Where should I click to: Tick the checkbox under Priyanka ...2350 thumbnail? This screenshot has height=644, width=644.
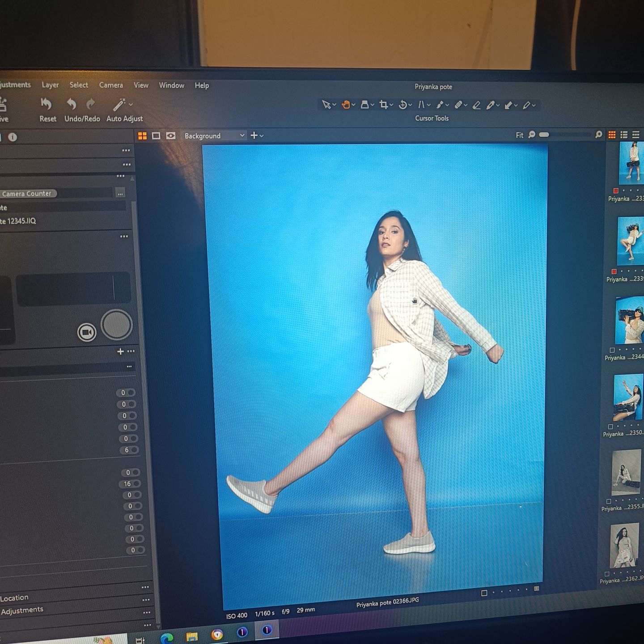point(610,427)
